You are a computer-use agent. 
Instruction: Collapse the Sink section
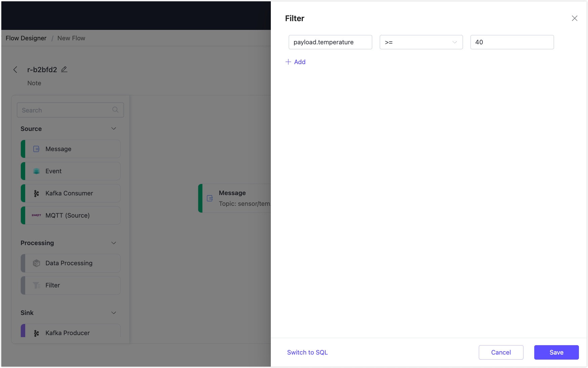pos(114,313)
